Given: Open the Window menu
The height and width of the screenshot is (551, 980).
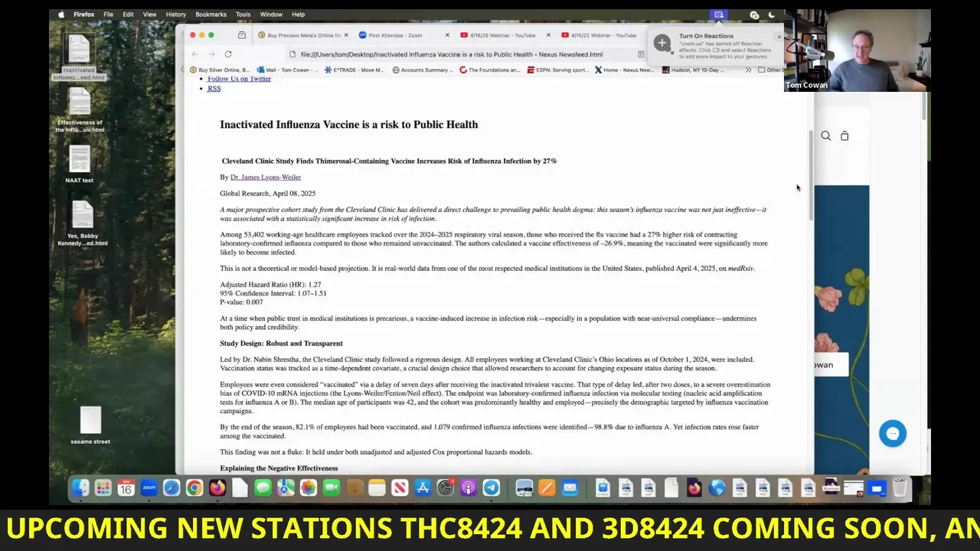Looking at the screenshot, I should (271, 15).
